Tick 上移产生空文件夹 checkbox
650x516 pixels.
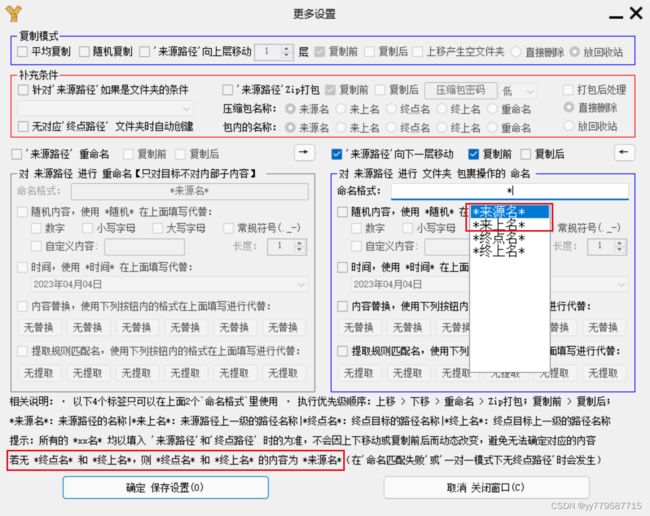click(417, 52)
